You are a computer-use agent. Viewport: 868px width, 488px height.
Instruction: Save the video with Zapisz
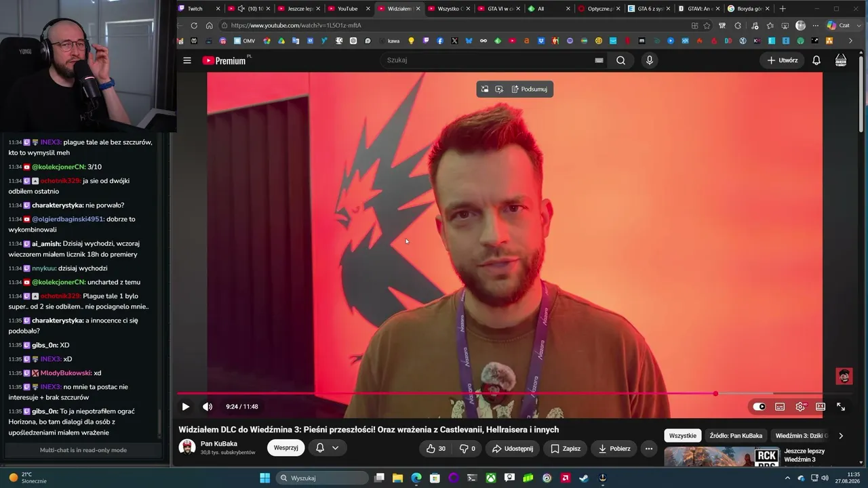tap(566, 449)
